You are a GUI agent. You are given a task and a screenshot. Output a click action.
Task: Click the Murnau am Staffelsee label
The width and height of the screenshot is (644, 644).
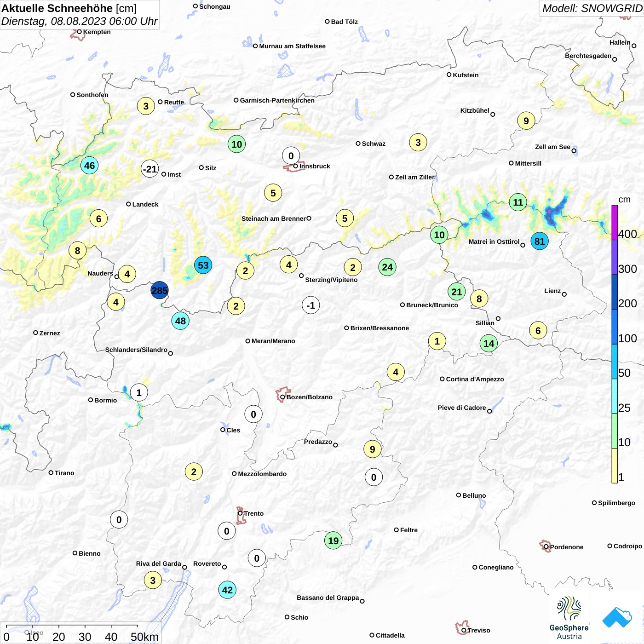[x=292, y=46]
